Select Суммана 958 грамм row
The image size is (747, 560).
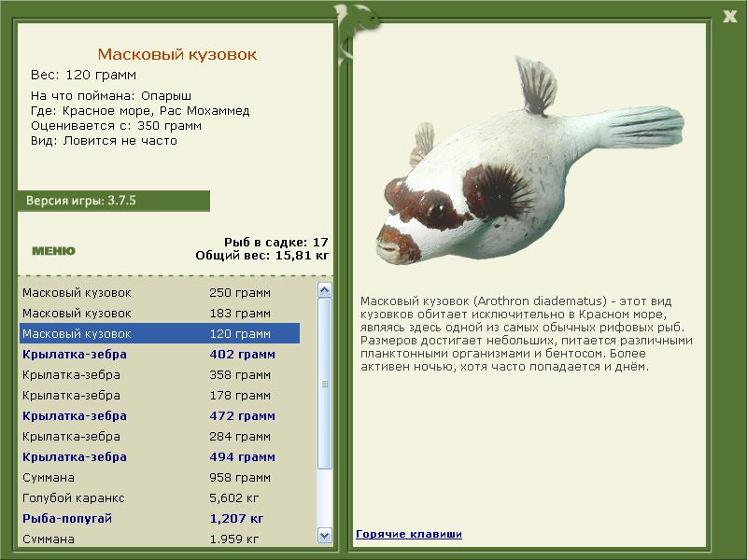[x=160, y=477]
